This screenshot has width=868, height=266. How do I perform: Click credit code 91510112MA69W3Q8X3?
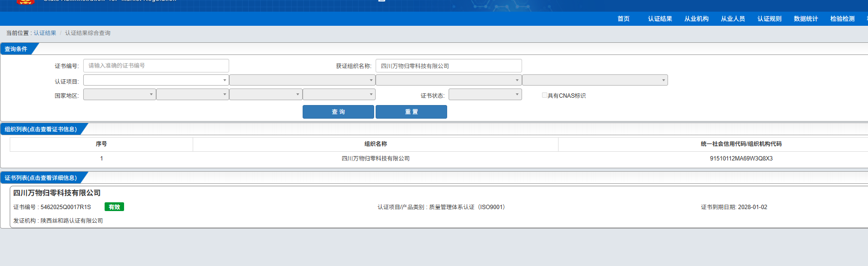point(741,159)
